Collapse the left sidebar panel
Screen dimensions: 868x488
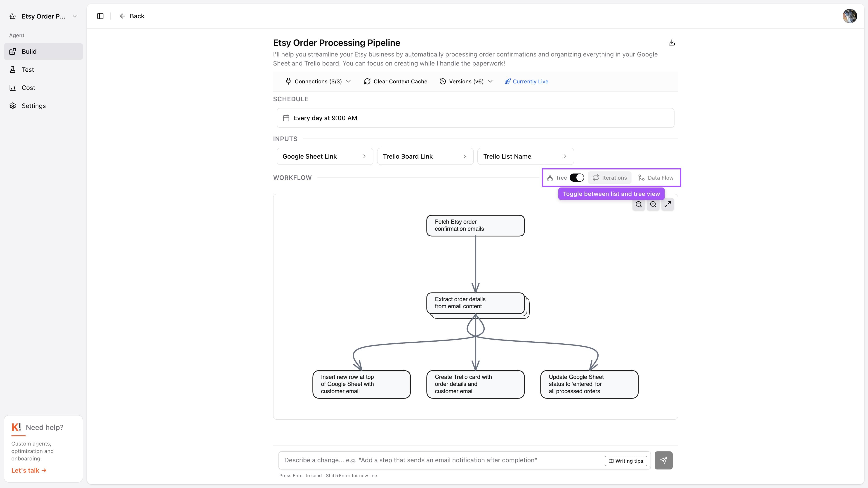100,16
